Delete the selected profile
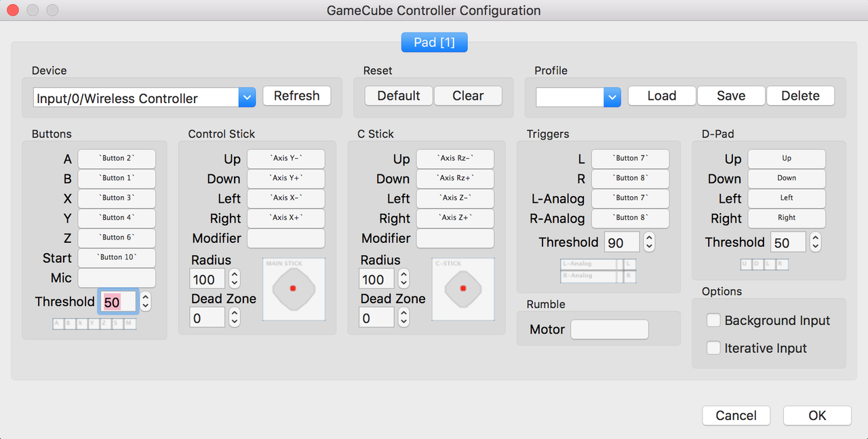Screen dimensions: 868x439 click(x=800, y=96)
